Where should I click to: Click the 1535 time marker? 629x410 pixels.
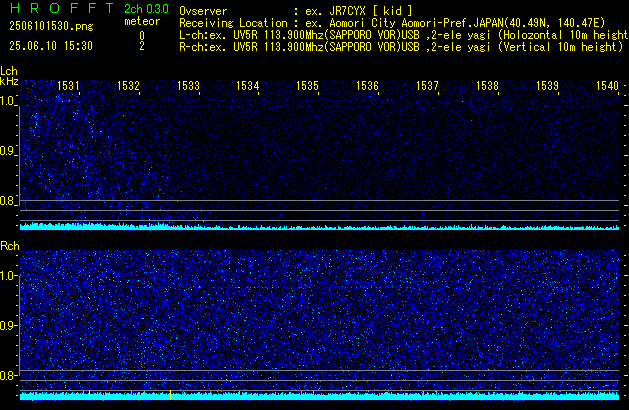[x=307, y=86]
